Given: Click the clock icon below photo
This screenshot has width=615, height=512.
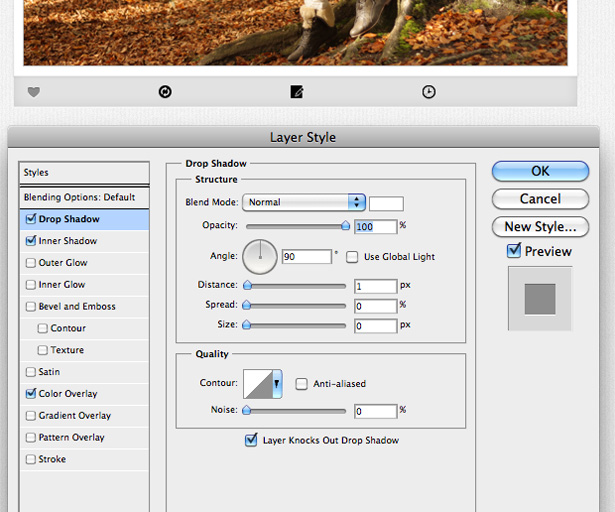Looking at the screenshot, I should pyautogui.click(x=429, y=92).
